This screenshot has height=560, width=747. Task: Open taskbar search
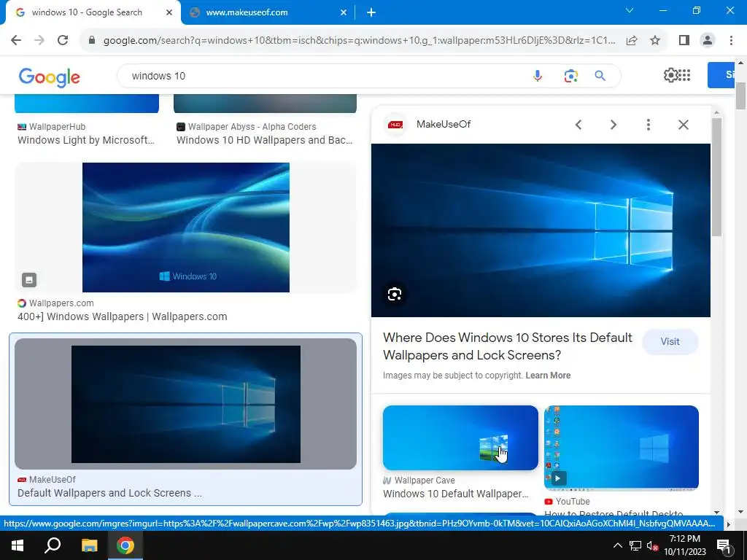pos(53,545)
